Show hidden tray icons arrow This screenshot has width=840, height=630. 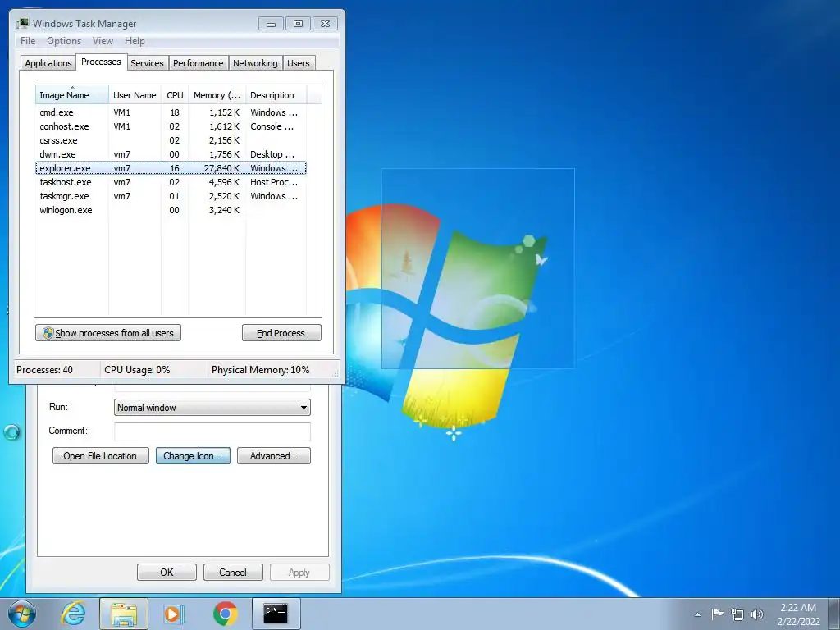click(x=697, y=614)
